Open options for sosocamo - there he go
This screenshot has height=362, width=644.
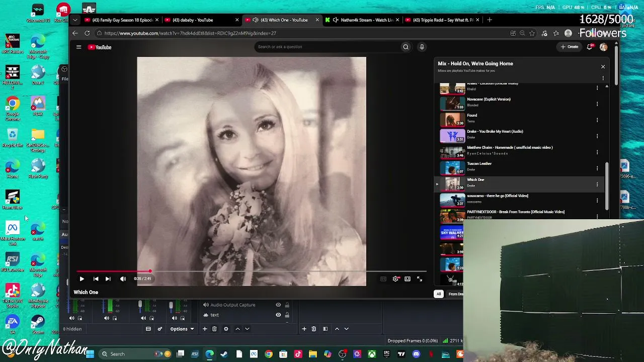pos(597,201)
